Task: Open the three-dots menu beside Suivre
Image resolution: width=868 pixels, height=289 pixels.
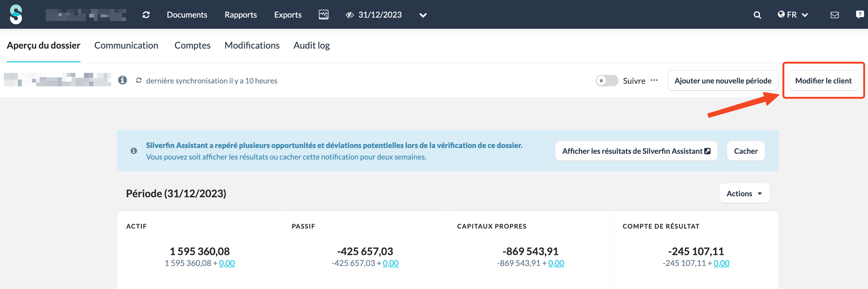Action: pos(654,80)
